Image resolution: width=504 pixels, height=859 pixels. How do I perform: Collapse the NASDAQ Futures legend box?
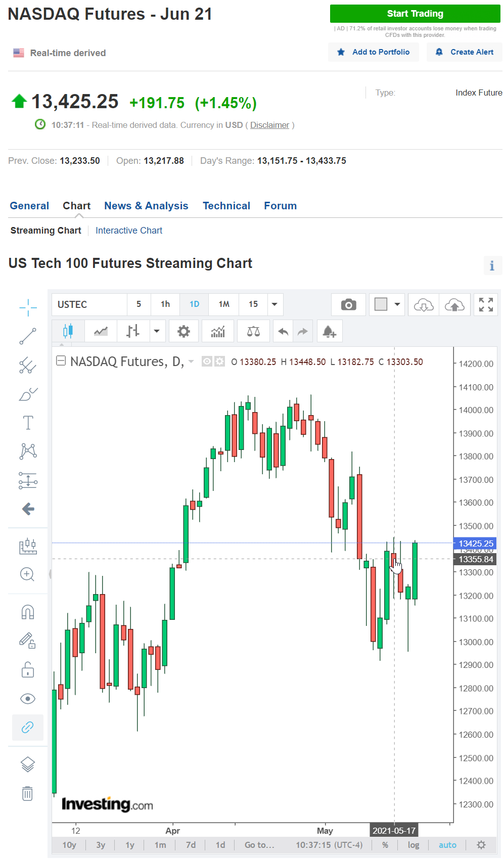pos(61,361)
